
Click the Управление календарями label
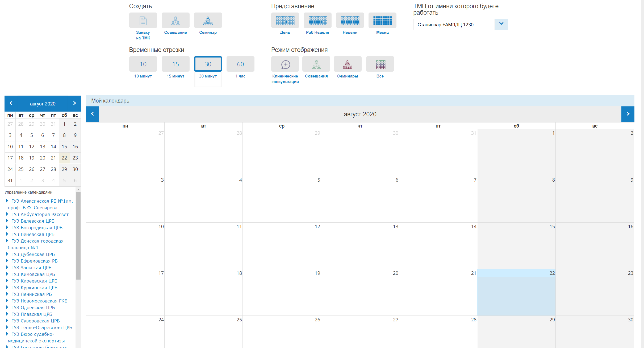pos(28,192)
